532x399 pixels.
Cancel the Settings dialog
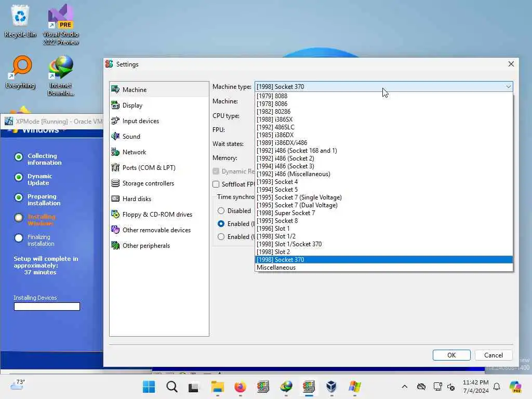[x=494, y=355]
